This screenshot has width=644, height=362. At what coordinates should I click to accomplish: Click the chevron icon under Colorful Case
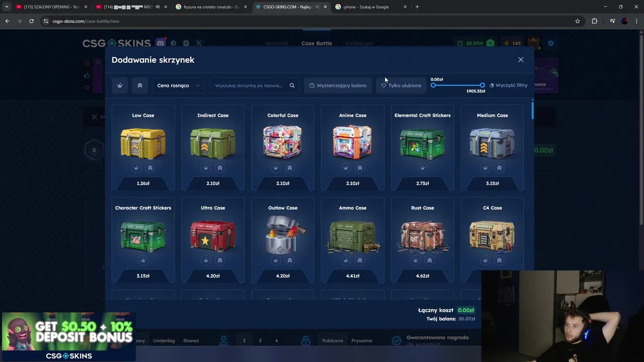(290, 168)
